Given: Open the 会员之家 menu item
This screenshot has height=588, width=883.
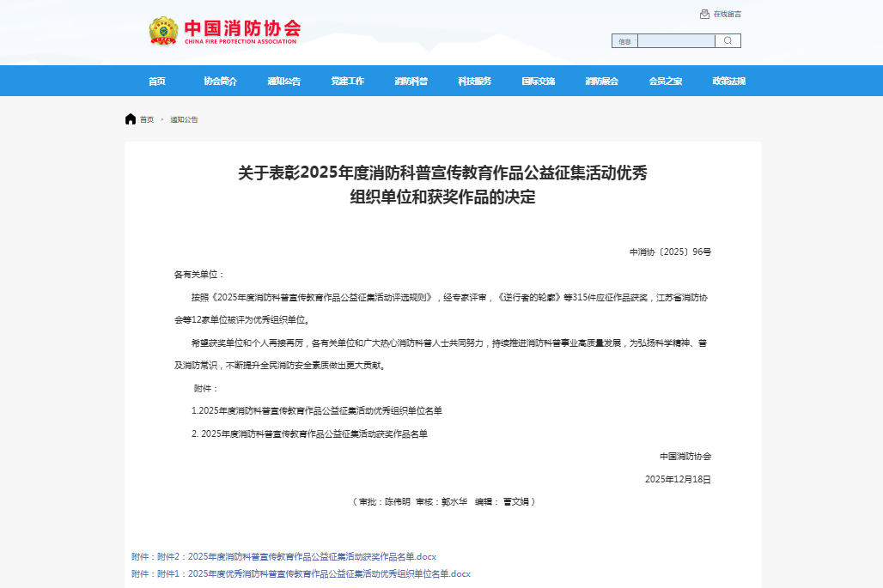Looking at the screenshot, I should [665, 82].
